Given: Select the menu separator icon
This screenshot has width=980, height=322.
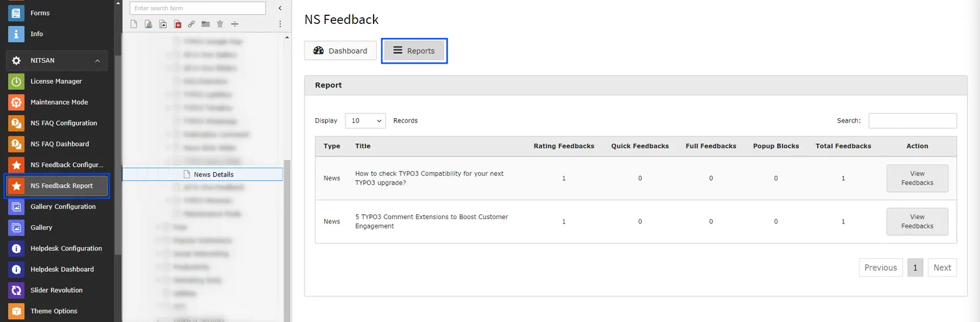Looking at the screenshot, I should tap(235, 24).
